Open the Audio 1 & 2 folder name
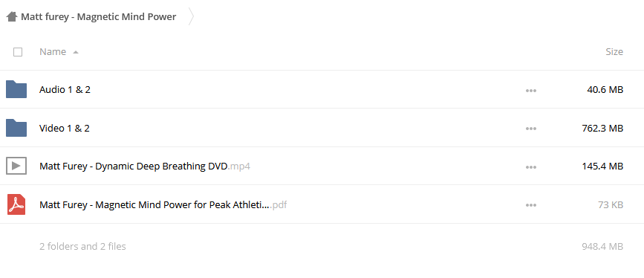Viewport: 644px width, 278px height. pos(65,90)
